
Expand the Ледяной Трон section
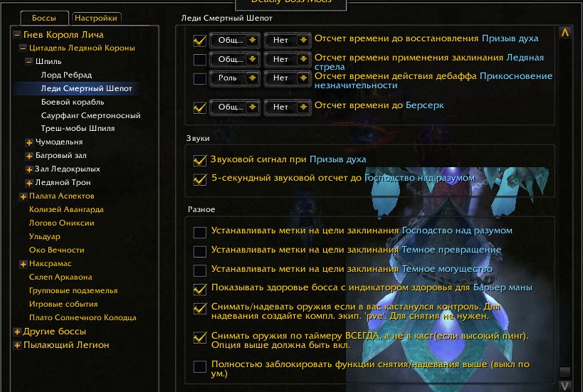[29, 183]
